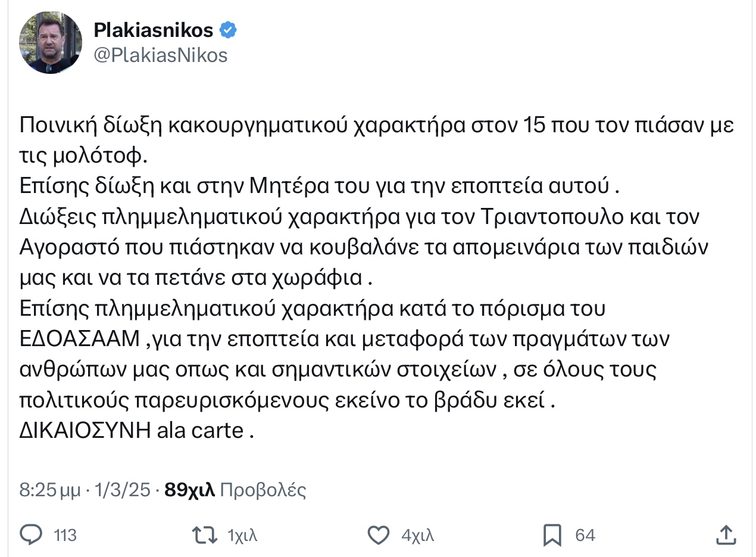
Task: Click the @PlakiasNikos handle
Action: (161, 55)
